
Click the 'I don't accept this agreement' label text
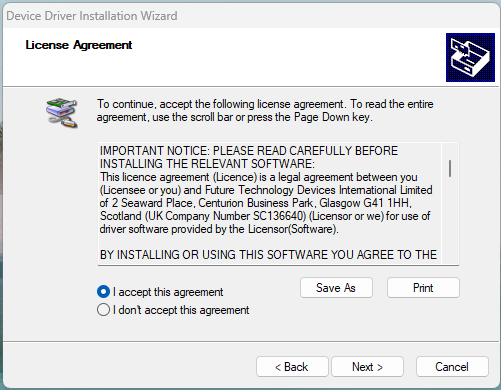tap(181, 310)
